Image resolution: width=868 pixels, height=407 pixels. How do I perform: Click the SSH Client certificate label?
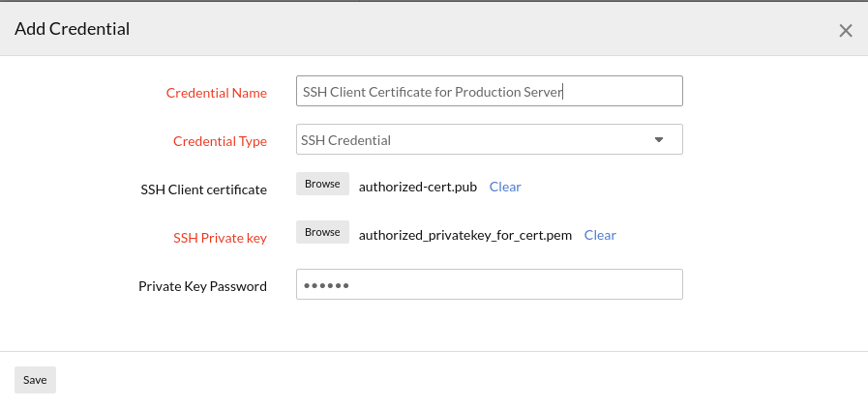pyautogui.click(x=203, y=189)
